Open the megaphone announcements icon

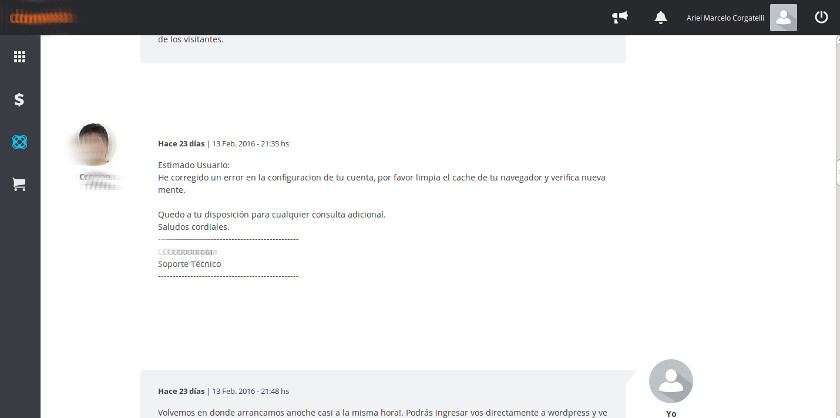coord(620,17)
